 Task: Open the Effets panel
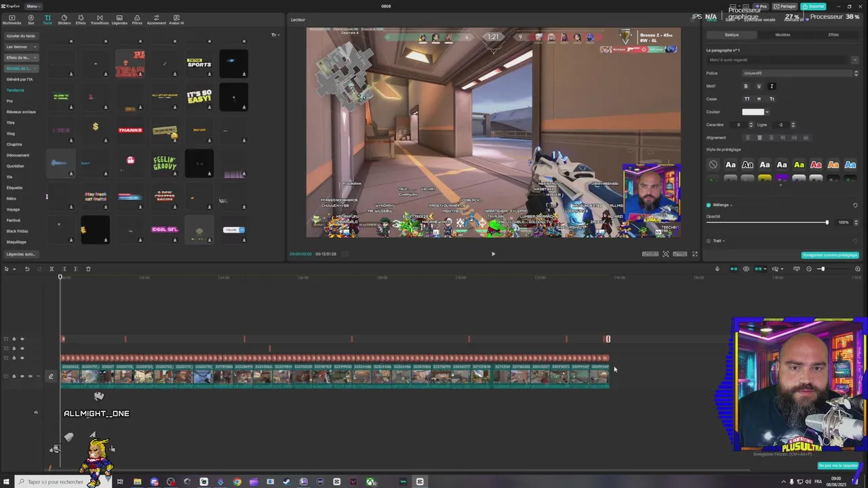point(81,20)
